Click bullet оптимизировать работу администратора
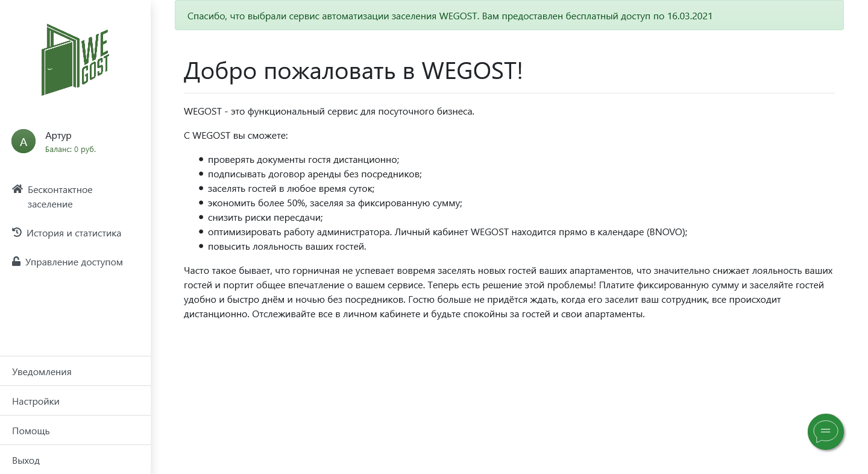 [x=448, y=232]
